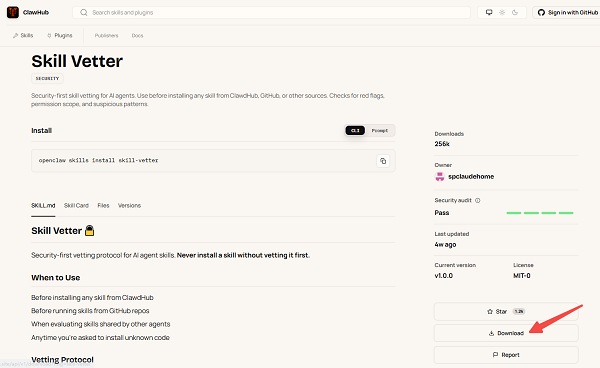The width and height of the screenshot is (600, 368).
Task: Click Security audit info icon
Action: click(x=478, y=200)
